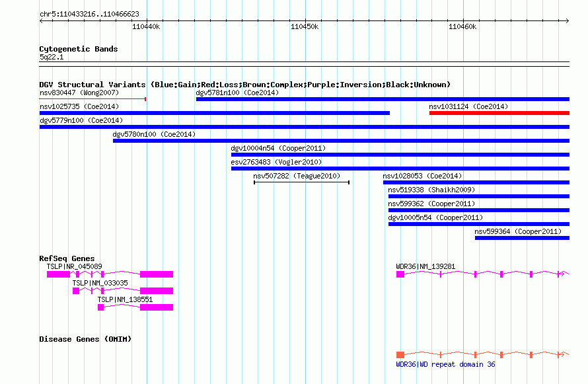
Task: Open nsv599364 (Cooper2011) variant label
Action: pyautogui.click(x=518, y=231)
